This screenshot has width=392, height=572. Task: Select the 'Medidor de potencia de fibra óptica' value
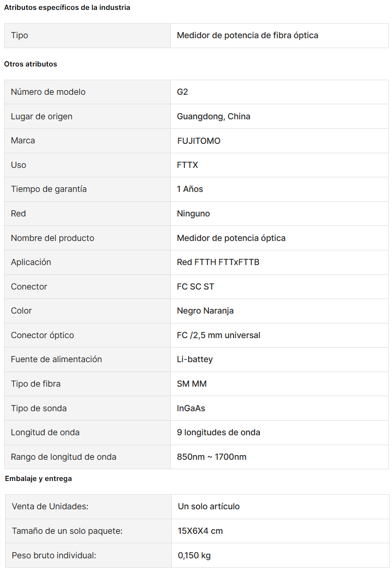pos(248,35)
